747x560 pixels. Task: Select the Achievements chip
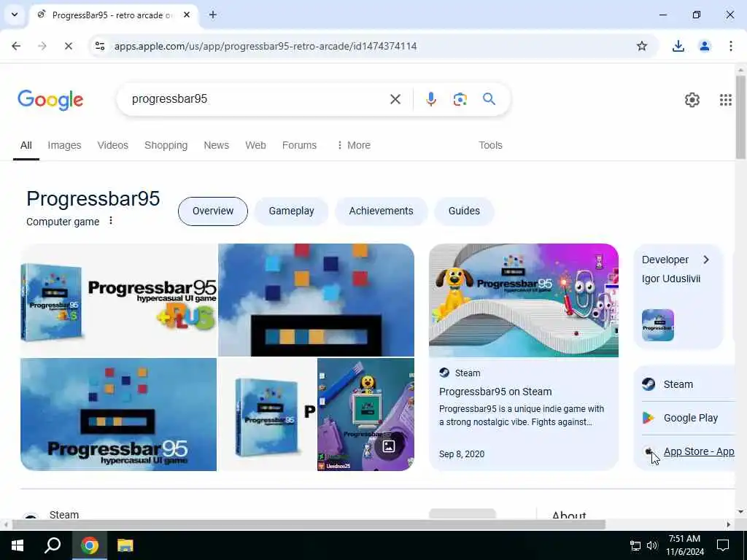tap(381, 211)
